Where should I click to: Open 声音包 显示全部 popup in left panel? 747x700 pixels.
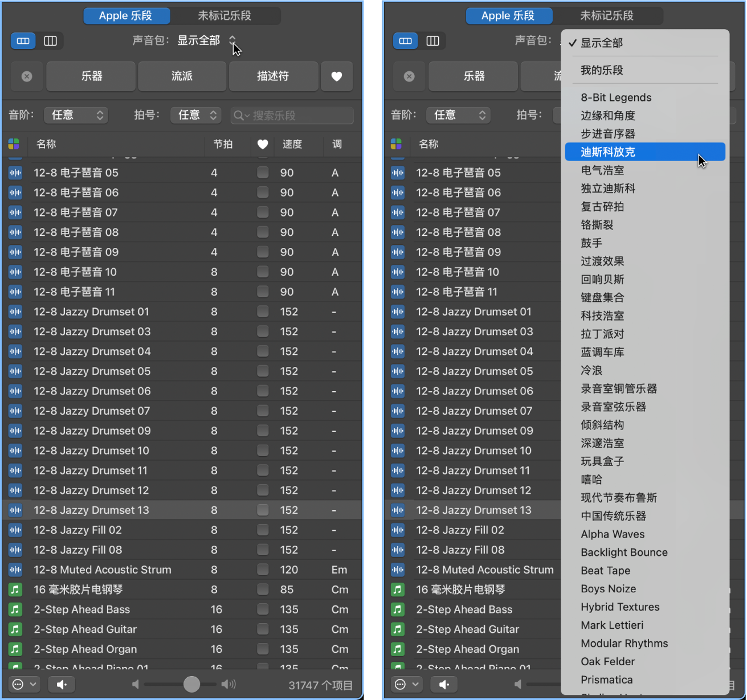click(x=206, y=40)
